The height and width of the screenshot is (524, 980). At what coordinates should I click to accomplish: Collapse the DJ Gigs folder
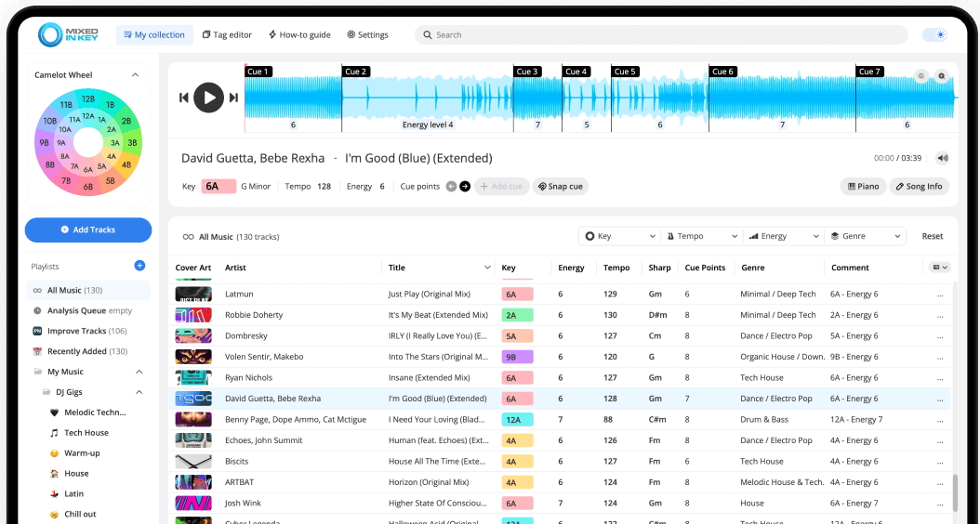coord(139,392)
